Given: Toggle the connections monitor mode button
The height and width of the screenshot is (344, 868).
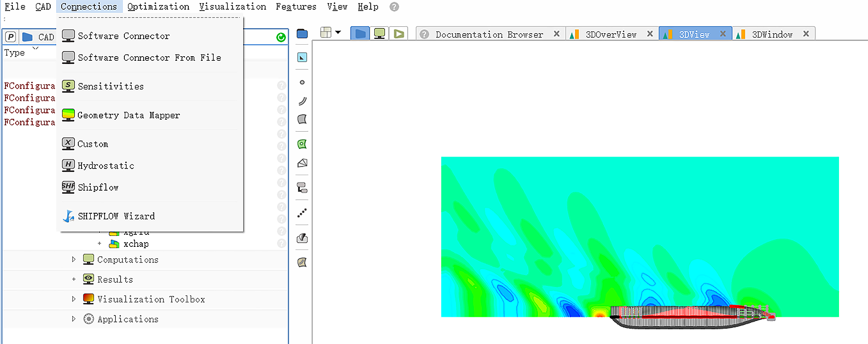Looking at the screenshot, I should 379,34.
